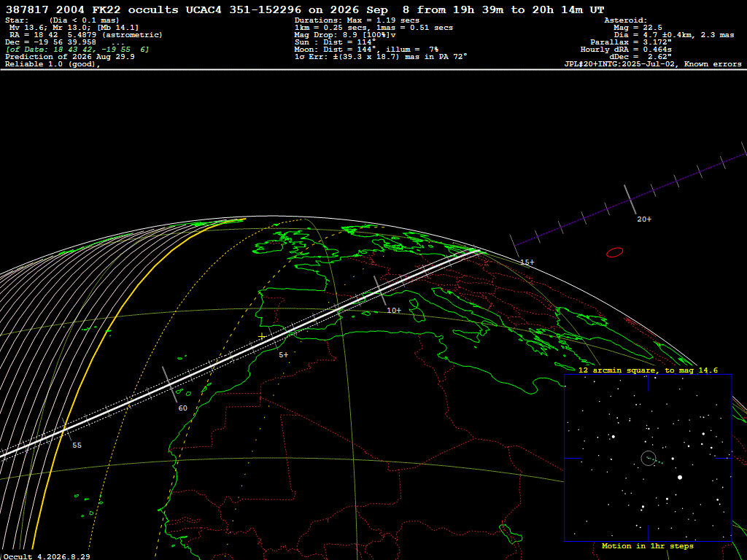This screenshot has width=747, height=560.
Task: Click the green 'of Date' coordinates line
Action: pyautogui.click(x=77, y=50)
